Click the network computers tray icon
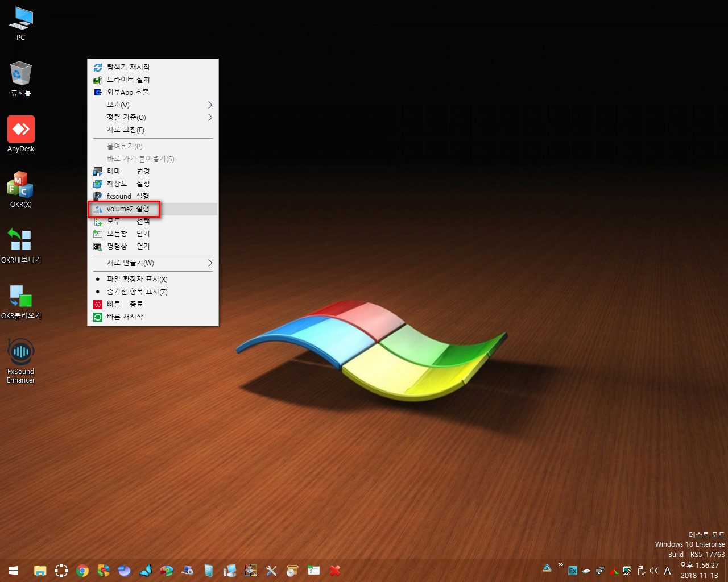The width and height of the screenshot is (728, 582). (600, 571)
